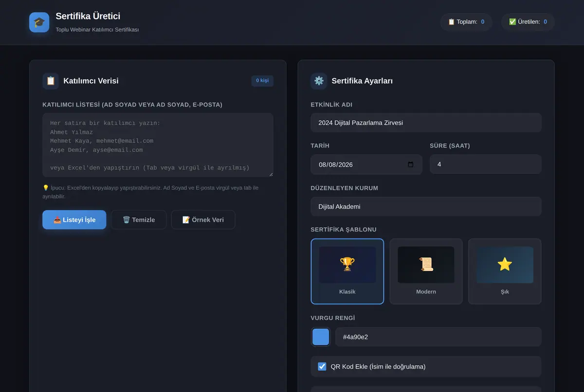The height and width of the screenshot is (392, 584).
Task: Click the Listeyi İşle button
Action: 74,220
